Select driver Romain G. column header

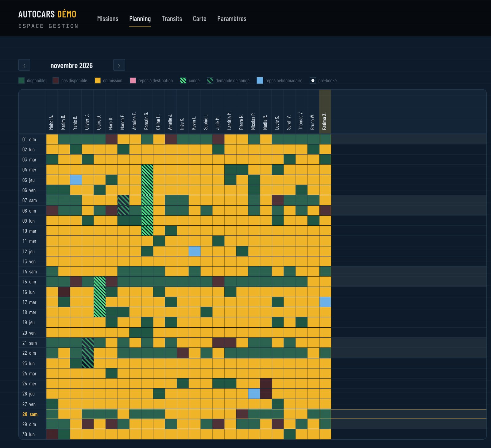(147, 111)
